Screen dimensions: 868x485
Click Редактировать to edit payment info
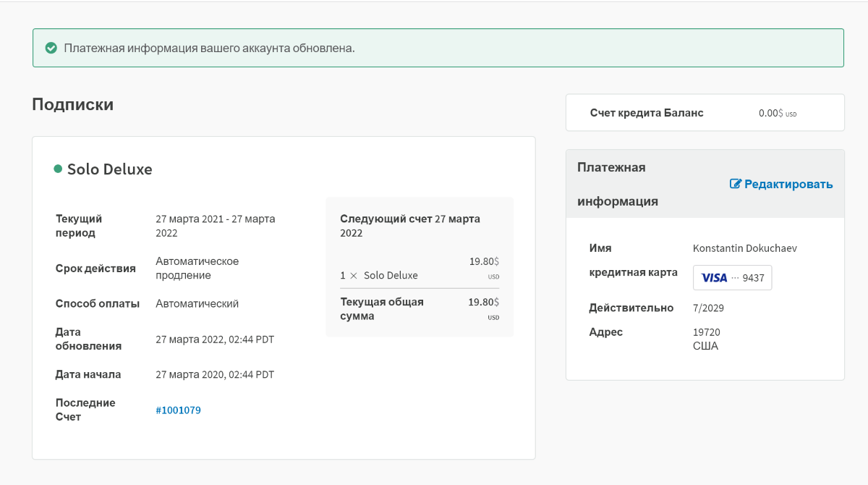[x=788, y=184]
